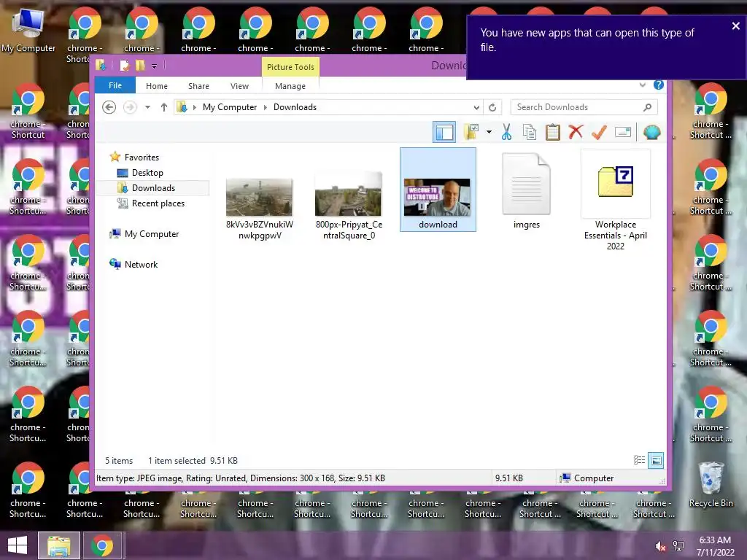This screenshot has height=560, width=747.
Task: Click the search magnifier icon
Action: tap(647, 107)
